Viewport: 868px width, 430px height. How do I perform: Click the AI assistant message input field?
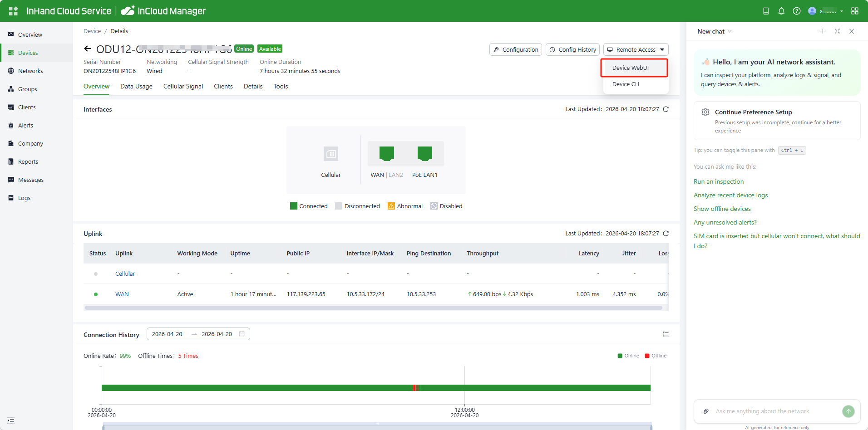point(772,411)
